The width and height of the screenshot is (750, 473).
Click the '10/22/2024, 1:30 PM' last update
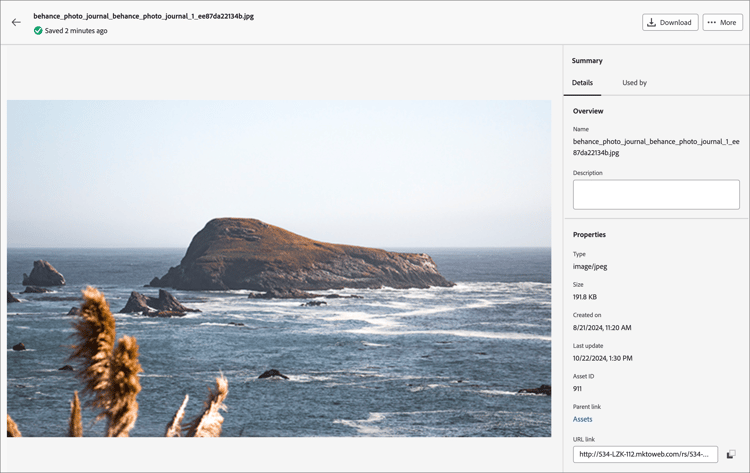coord(602,358)
